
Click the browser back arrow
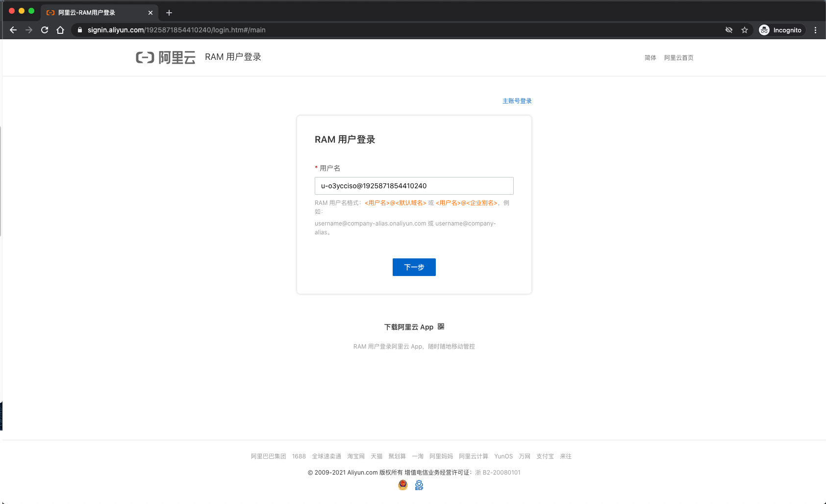tap(13, 30)
